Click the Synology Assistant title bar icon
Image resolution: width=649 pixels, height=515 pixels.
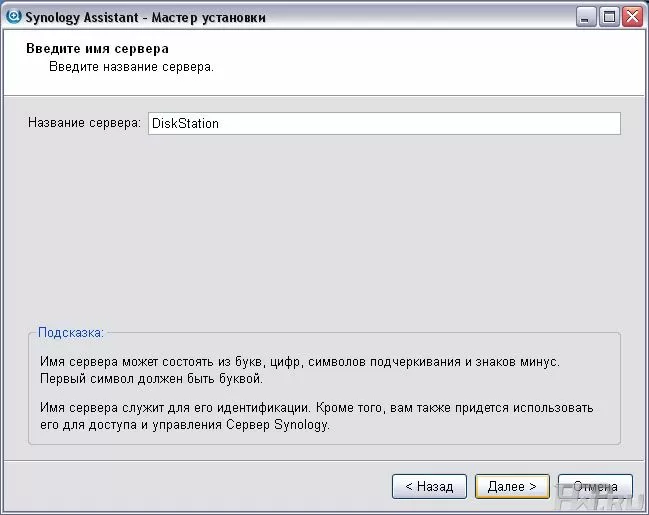(13, 17)
